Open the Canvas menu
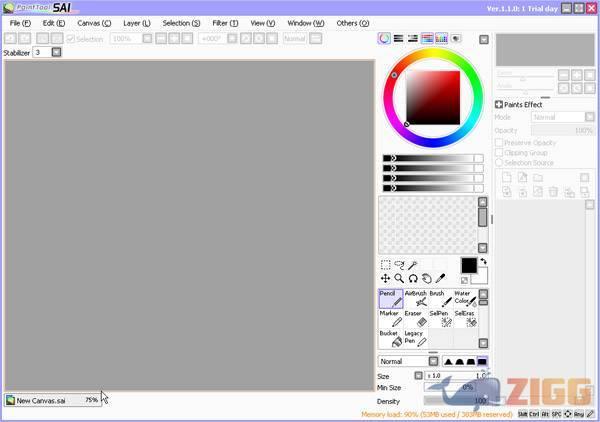The height and width of the screenshot is (422, 600). point(93,22)
